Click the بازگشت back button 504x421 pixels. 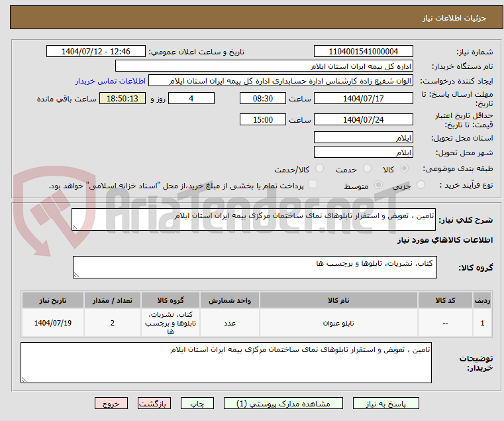[155, 403]
